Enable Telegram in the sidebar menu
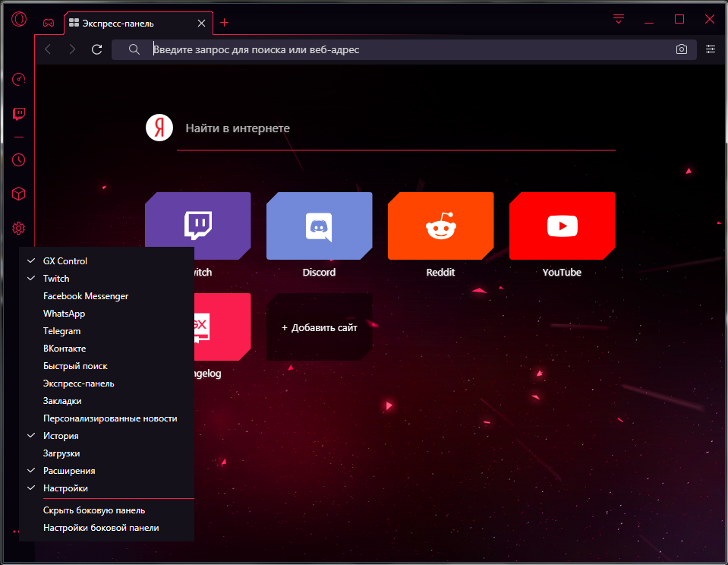Viewport: 728px width, 565px height. pos(106,331)
